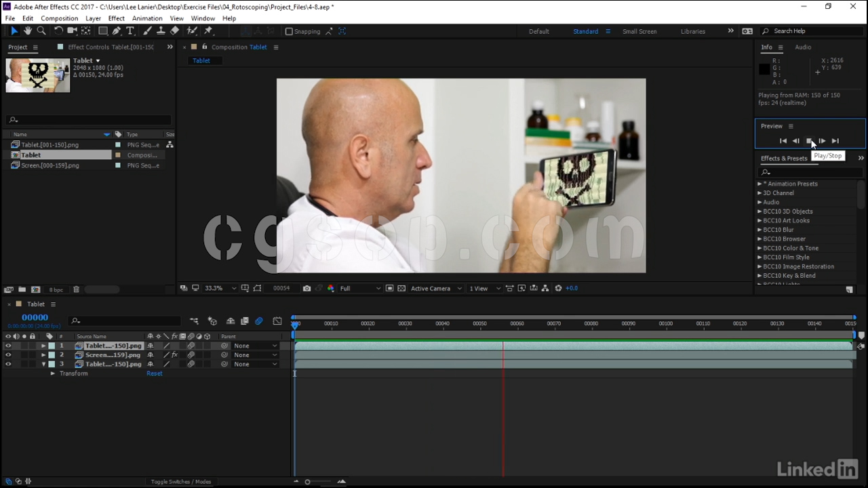Click the timeline zoom slider handle
The image size is (868, 488).
(307, 482)
